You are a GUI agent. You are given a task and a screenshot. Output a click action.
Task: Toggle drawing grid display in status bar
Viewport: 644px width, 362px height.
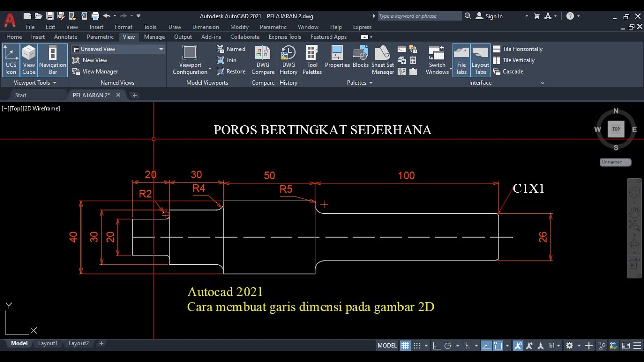405,346
